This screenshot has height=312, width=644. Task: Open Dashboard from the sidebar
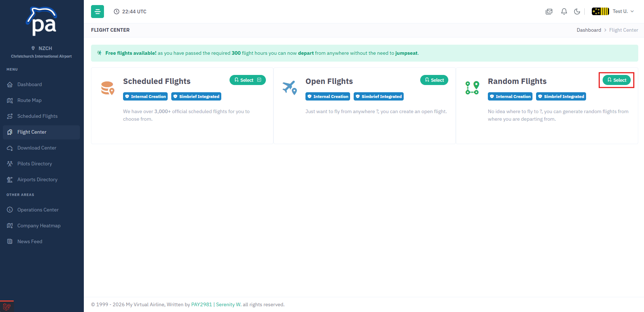[x=41, y=84]
